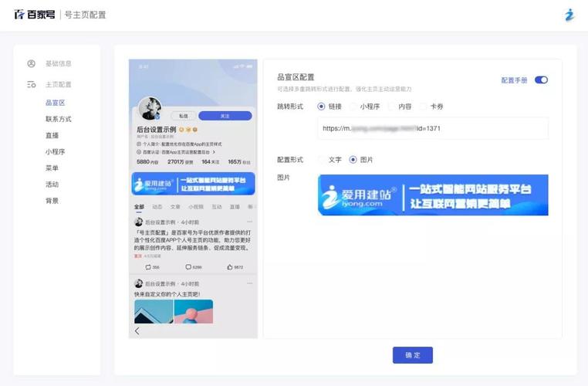
Task: Open the 主页配置 sidebar section
Action: [58, 85]
